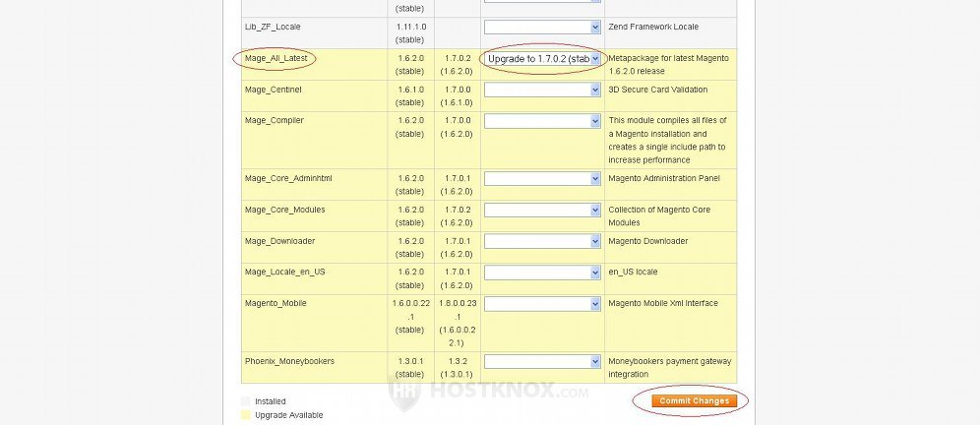Open the Mage_All_Latest upgrade dropdown

(542, 59)
